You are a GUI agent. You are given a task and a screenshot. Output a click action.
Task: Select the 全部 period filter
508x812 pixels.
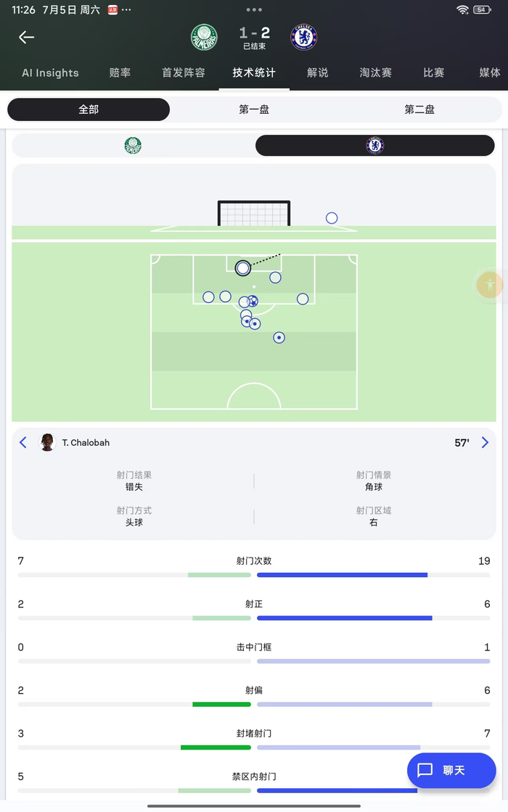point(89,109)
